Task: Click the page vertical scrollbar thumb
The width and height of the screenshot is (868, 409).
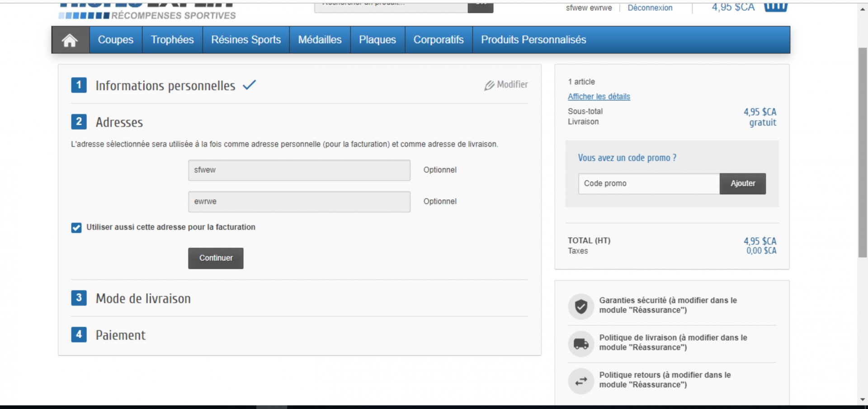Action: tap(863, 152)
